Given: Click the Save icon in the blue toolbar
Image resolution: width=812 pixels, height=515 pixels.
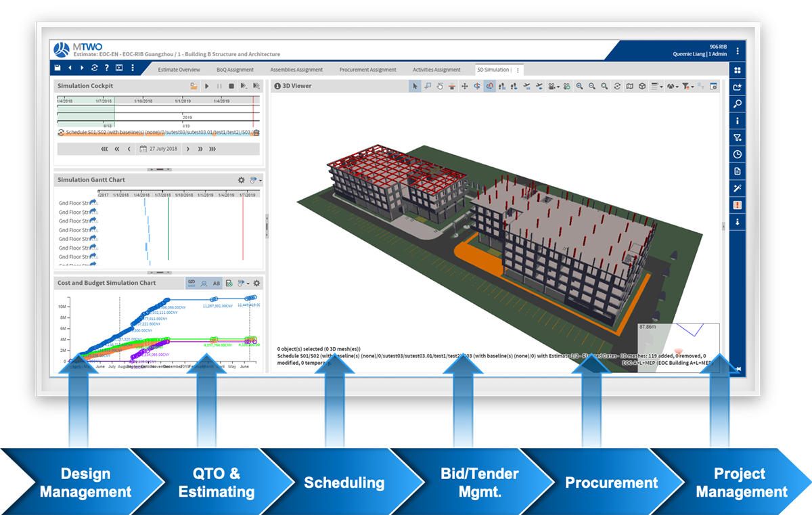Looking at the screenshot, I should 58,68.
